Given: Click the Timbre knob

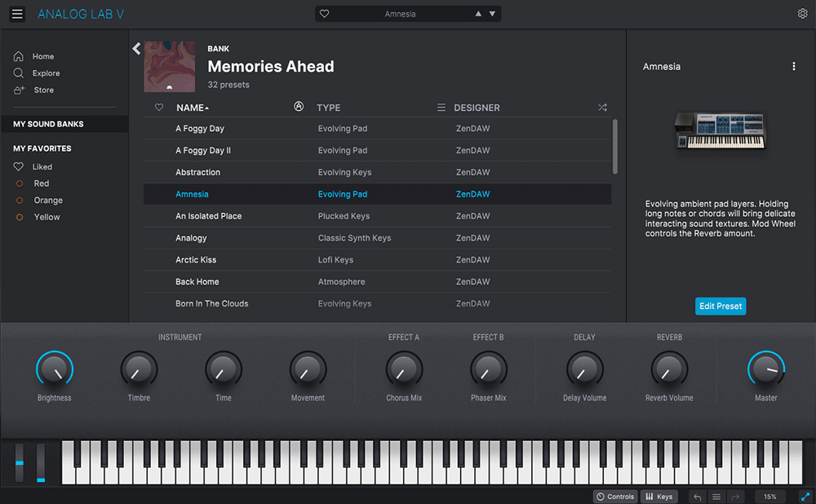Looking at the screenshot, I should pyautogui.click(x=139, y=369).
